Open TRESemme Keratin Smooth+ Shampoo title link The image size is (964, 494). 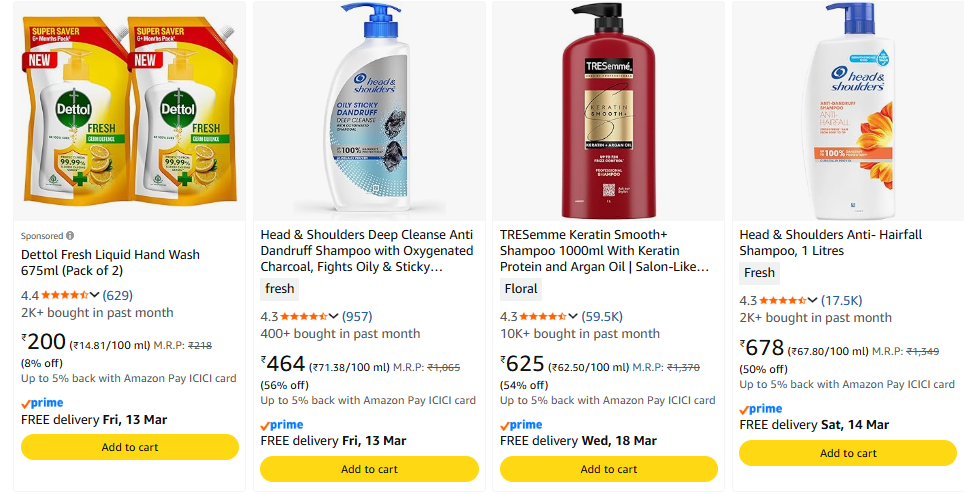[x=604, y=250]
